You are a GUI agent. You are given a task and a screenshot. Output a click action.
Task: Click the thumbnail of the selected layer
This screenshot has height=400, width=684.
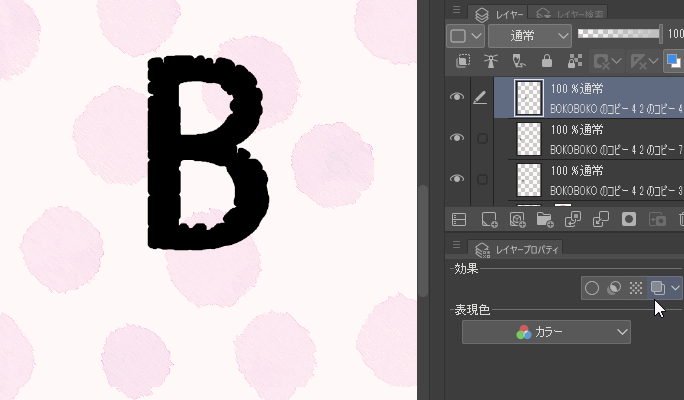(528, 97)
